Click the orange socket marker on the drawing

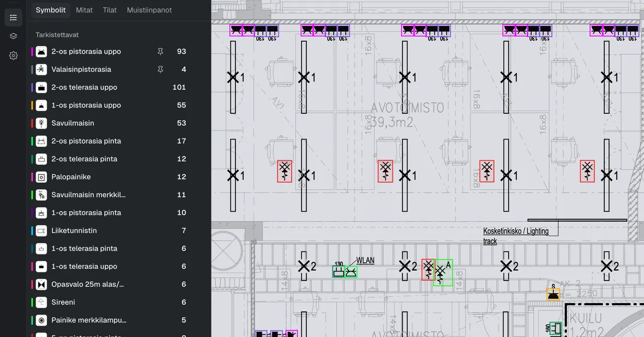(x=553, y=295)
